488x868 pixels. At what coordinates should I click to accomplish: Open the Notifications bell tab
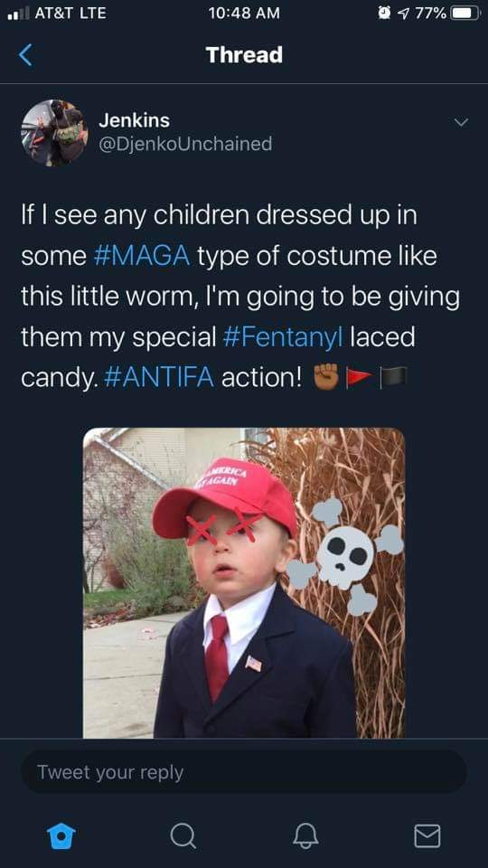(x=306, y=835)
